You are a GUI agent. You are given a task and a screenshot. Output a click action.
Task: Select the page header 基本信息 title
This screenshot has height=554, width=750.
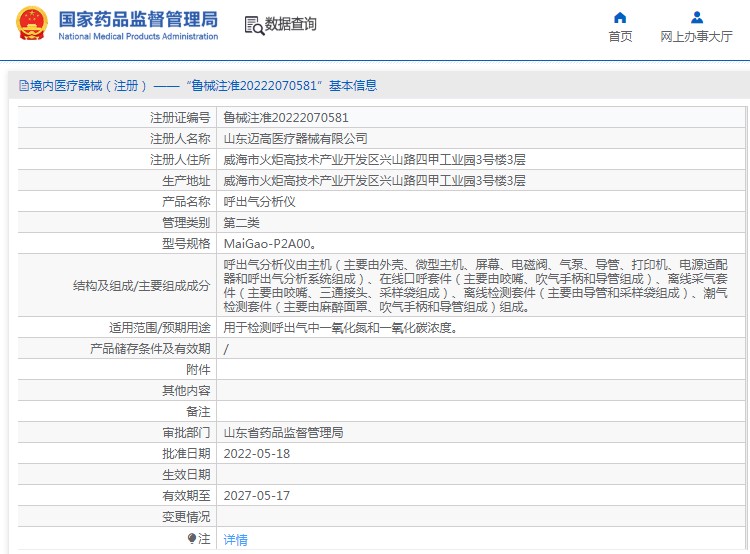coord(353,86)
